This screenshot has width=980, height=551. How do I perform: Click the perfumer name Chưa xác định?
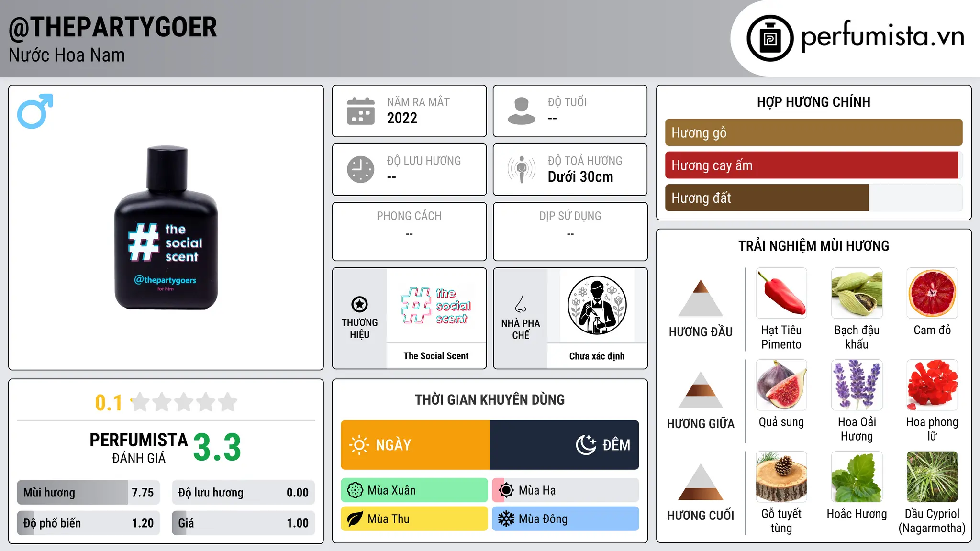click(597, 356)
